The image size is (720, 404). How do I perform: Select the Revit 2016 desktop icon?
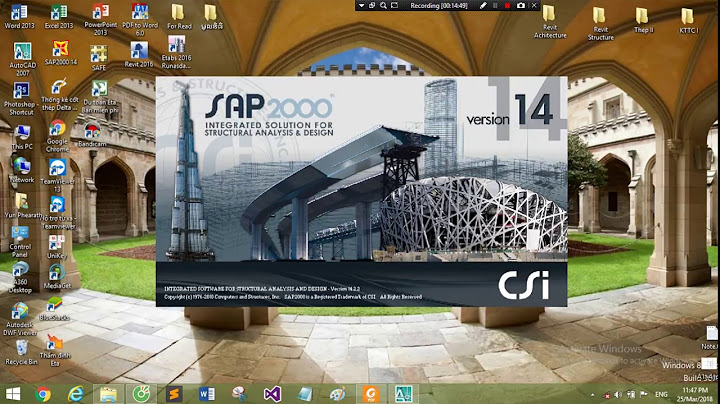139,54
